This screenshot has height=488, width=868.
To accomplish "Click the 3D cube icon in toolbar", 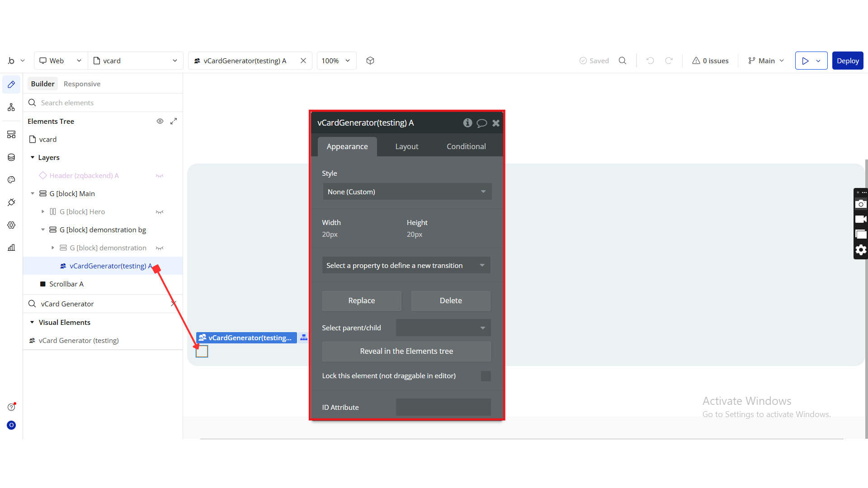I will [370, 61].
